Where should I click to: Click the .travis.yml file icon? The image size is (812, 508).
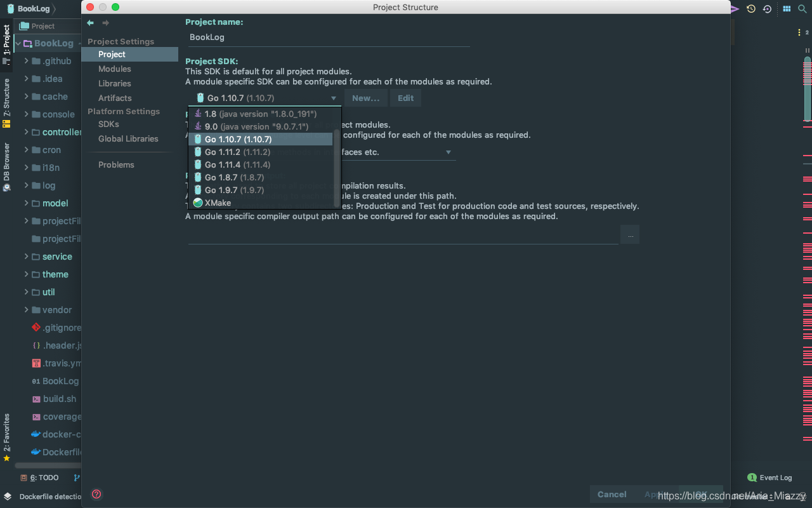pos(36,363)
